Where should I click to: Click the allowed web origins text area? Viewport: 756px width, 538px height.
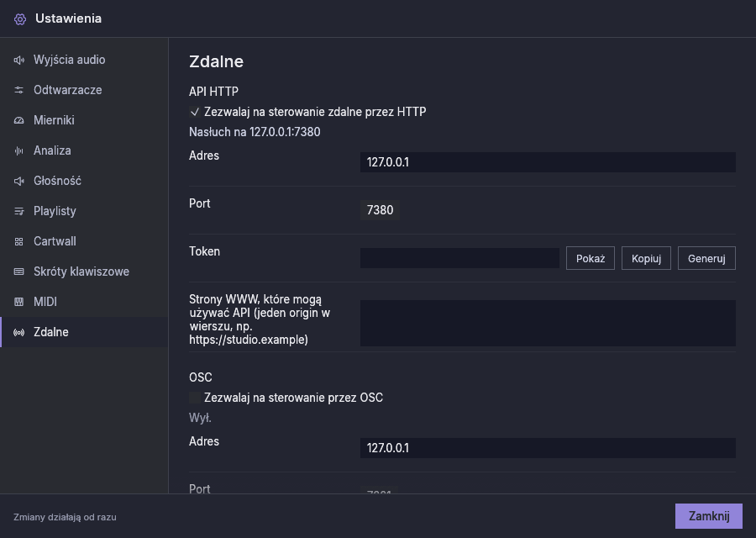548,324
